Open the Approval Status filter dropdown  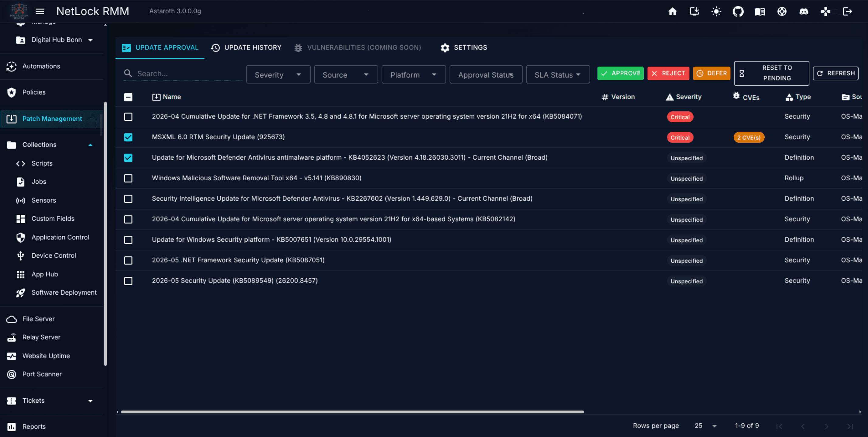tap(486, 75)
